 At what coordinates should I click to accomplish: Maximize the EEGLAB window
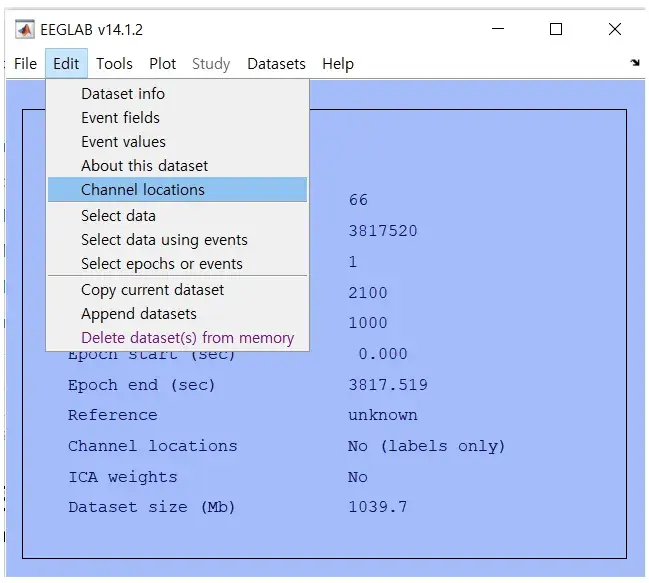(x=556, y=30)
